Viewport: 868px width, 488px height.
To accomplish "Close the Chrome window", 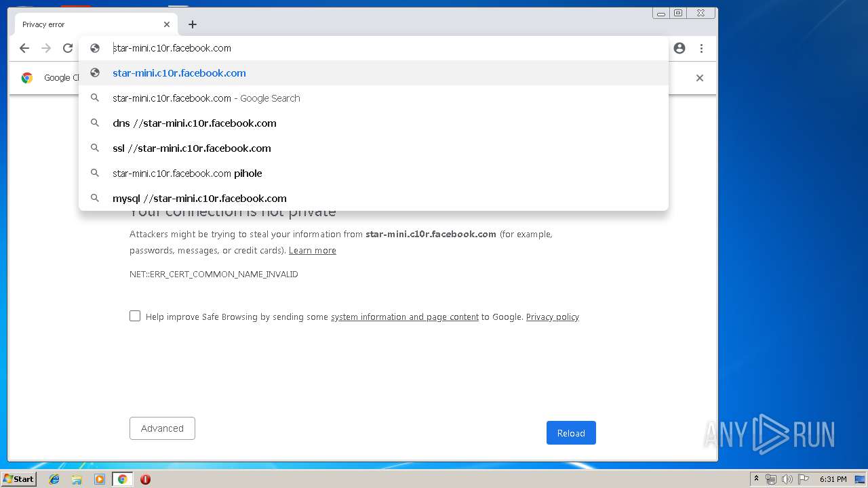I will point(701,13).
